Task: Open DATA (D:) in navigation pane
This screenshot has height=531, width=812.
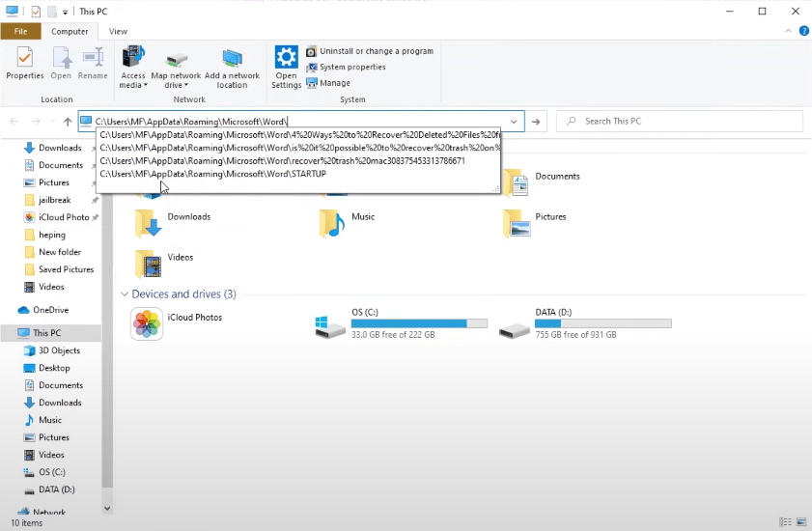Action: (56, 489)
